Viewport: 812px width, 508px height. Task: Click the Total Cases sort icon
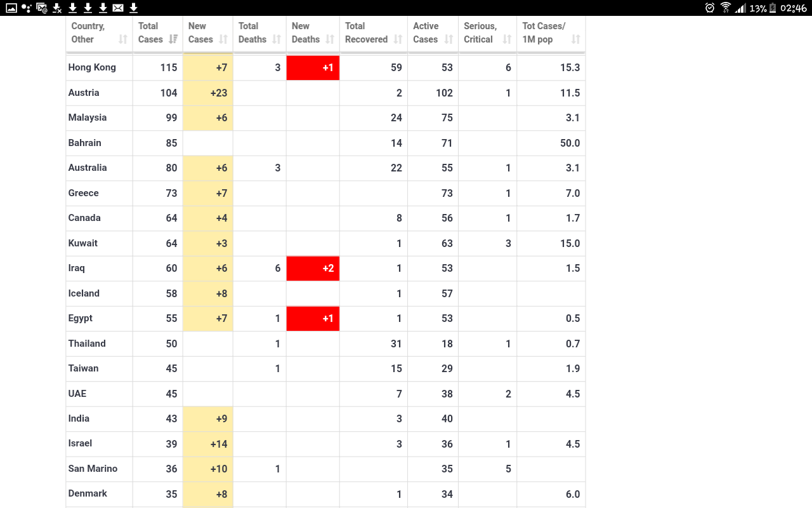point(173,39)
